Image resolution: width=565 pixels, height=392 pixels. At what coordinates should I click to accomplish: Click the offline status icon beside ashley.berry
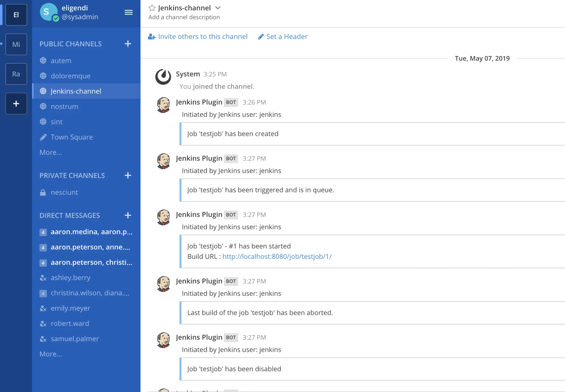click(43, 278)
